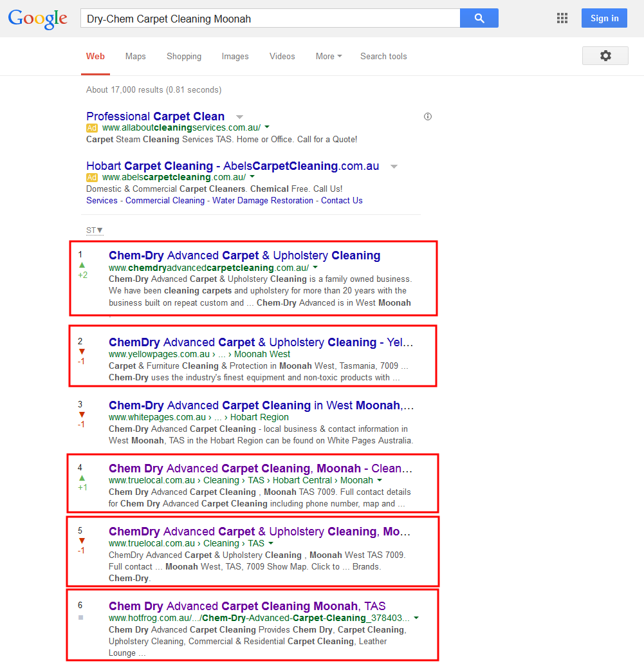Focus the search query input box

tap(270, 18)
